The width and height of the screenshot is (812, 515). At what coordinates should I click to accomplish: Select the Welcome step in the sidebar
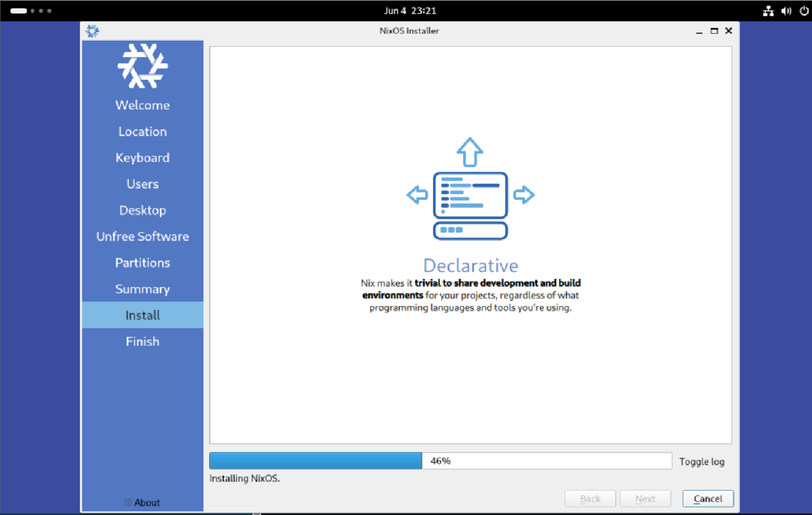142,105
